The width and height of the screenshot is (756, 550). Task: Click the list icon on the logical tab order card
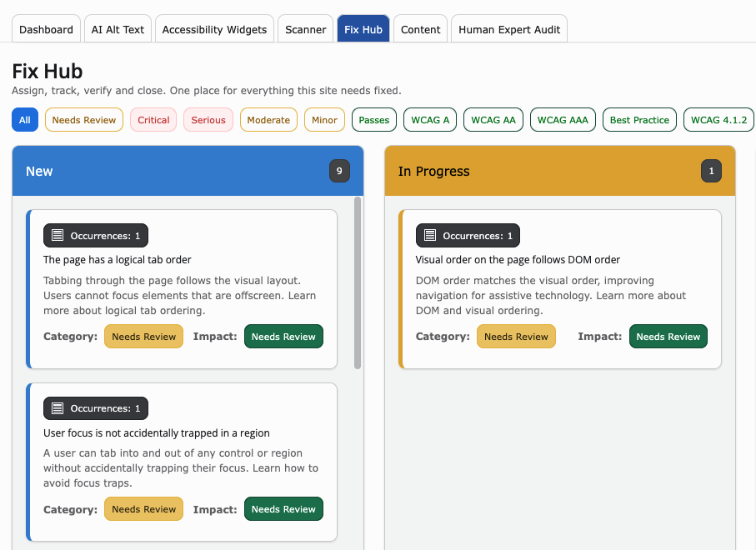[x=58, y=235]
